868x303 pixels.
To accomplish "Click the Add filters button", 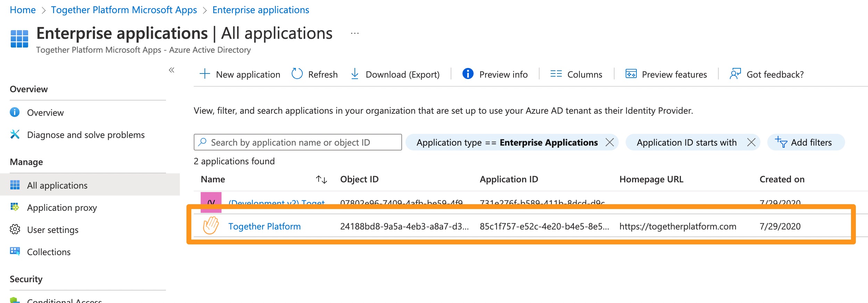I will click(805, 142).
